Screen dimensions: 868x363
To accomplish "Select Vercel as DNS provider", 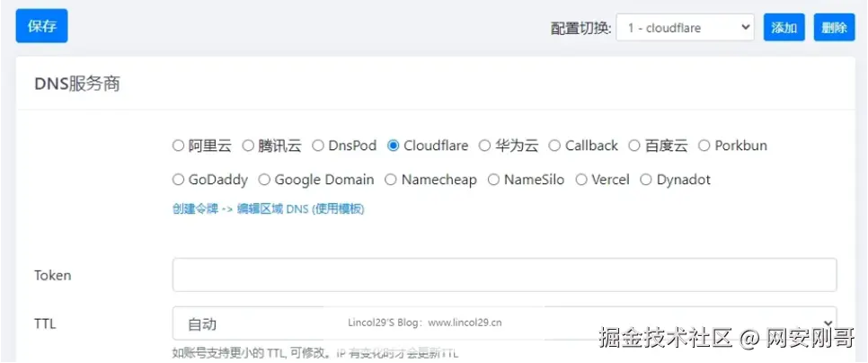I will coord(580,180).
